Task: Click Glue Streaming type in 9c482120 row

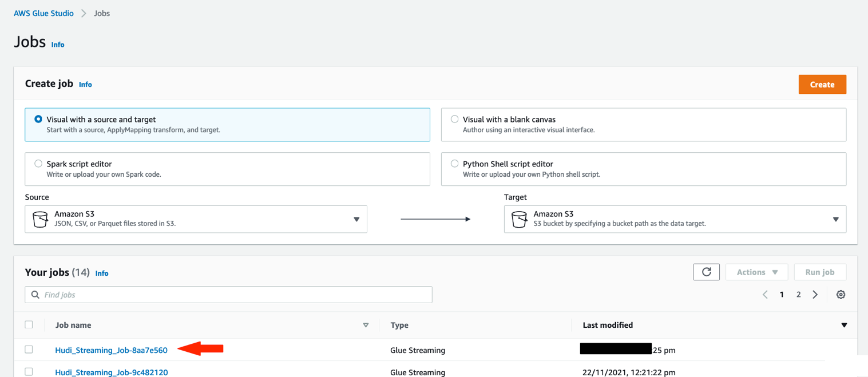Action: tap(418, 372)
